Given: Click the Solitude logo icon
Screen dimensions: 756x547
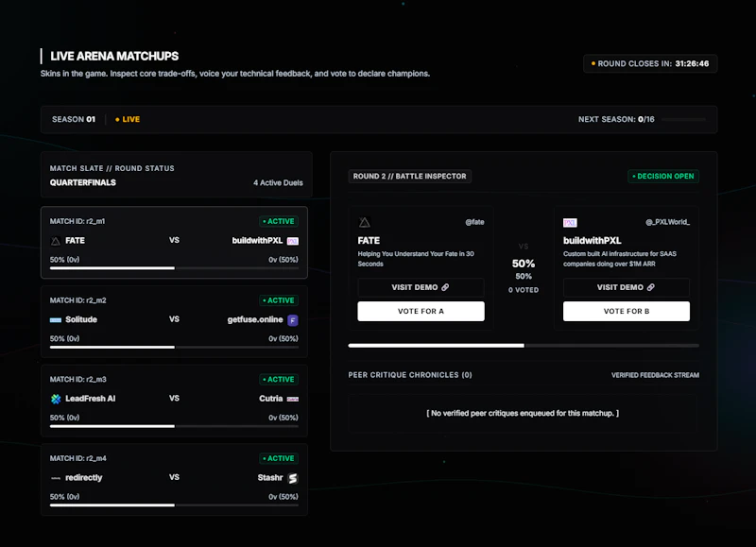Looking at the screenshot, I should point(56,320).
